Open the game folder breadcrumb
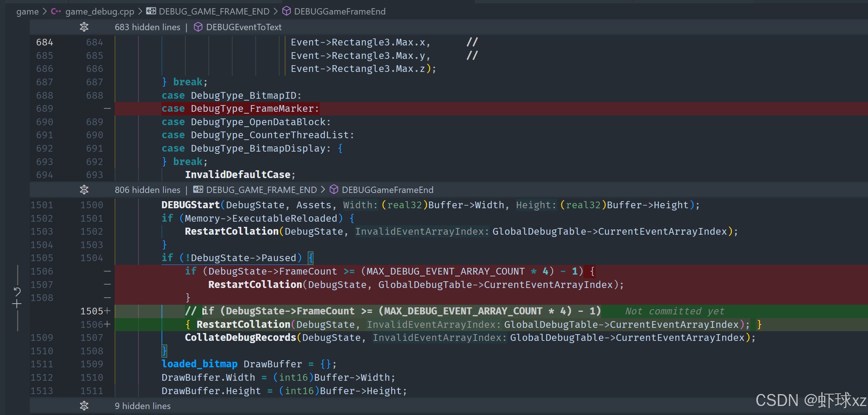The height and width of the screenshot is (415, 868). click(x=27, y=12)
